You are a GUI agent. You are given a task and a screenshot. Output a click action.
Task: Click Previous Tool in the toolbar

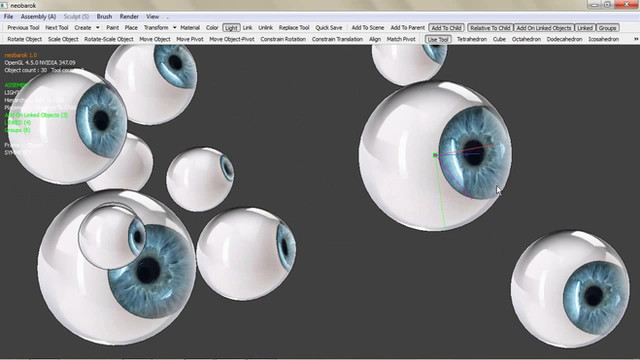[x=23, y=28]
